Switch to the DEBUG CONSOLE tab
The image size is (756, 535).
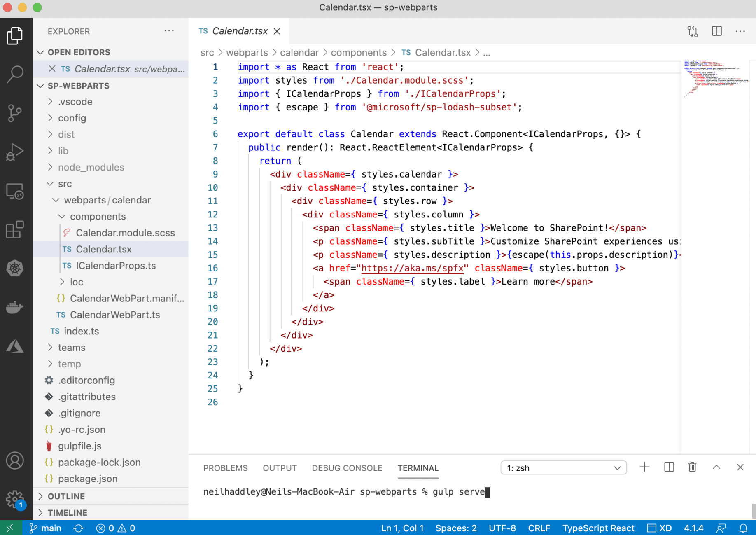pyautogui.click(x=347, y=468)
